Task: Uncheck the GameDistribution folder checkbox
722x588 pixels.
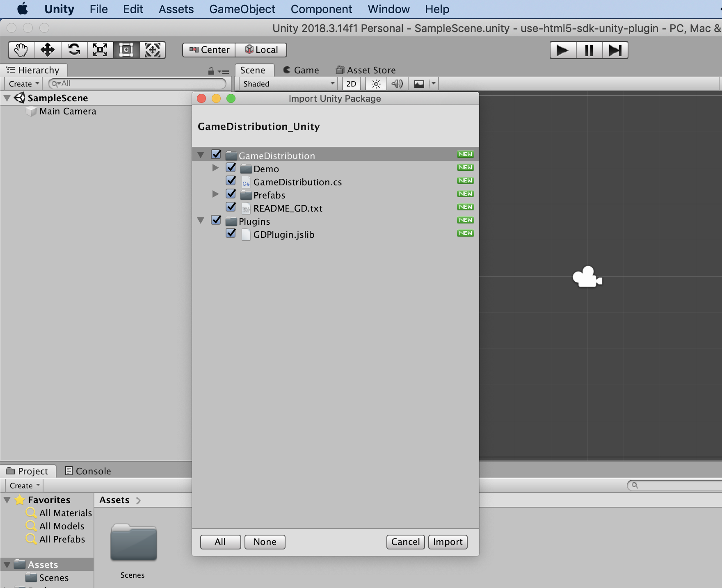Action: pyautogui.click(x=216, y=155)
